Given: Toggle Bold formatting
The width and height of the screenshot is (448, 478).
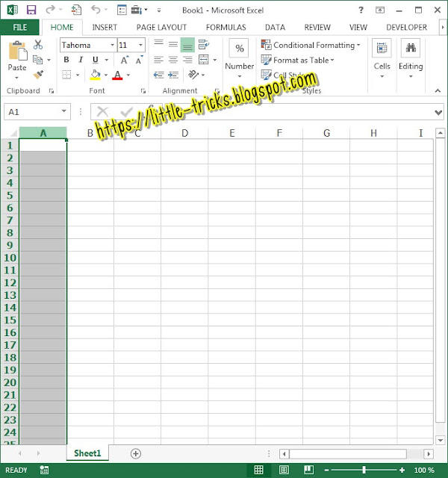Looking at the screenshot, I should click(x=66, y=60).
